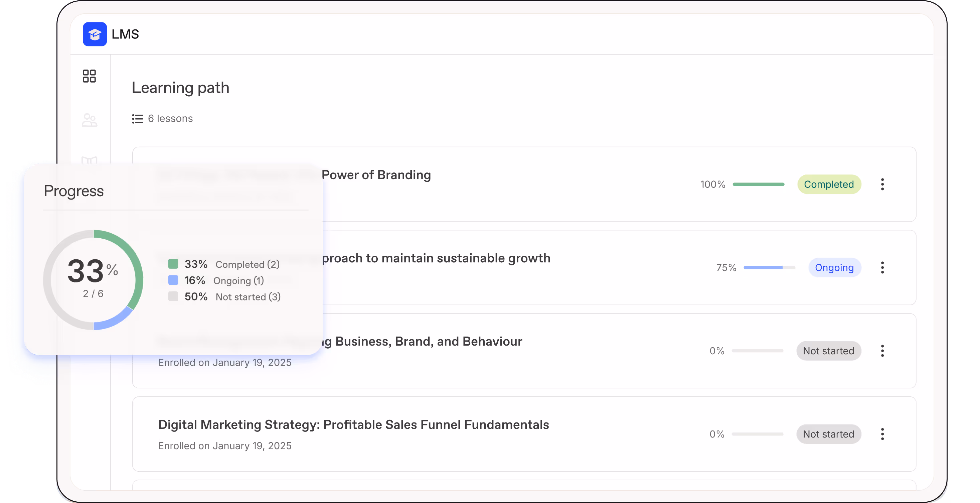Click the LMS graduation cap logo
Image resolution: width=980 pixels, height=503 pixels.
click(x=95, y=34)
